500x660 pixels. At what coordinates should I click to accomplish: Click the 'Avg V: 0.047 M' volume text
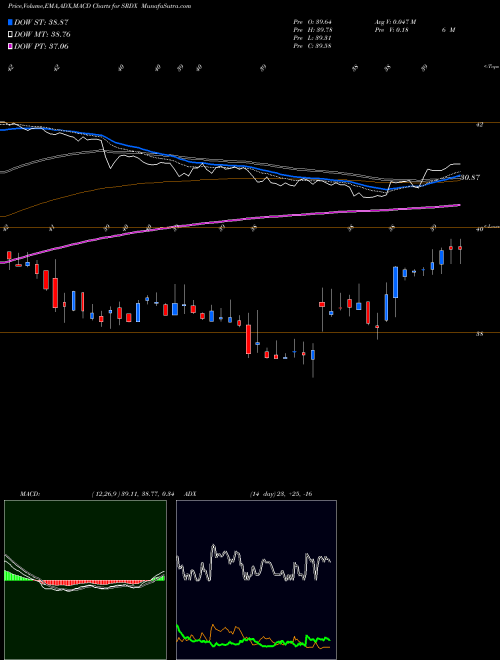click(395, 22)
